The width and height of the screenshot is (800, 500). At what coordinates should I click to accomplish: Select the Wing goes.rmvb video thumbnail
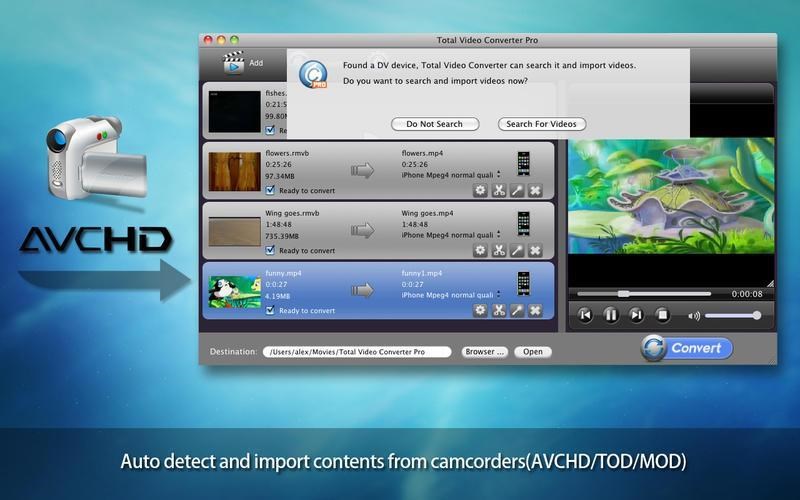point(235,232)
